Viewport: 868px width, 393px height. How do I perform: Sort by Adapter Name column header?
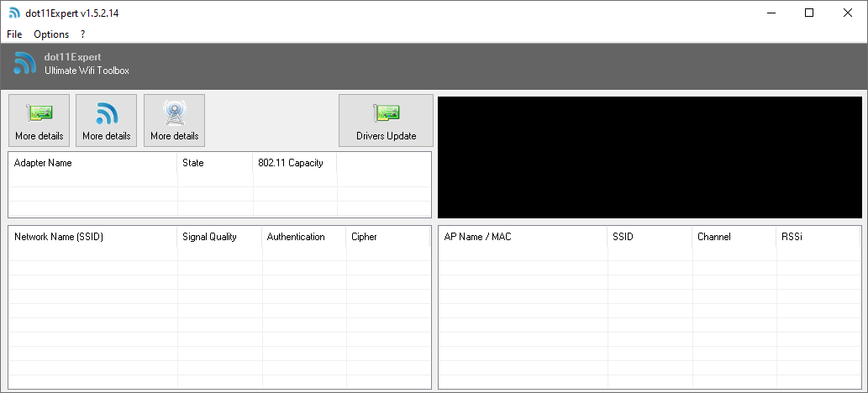click(x=93, y=163)
